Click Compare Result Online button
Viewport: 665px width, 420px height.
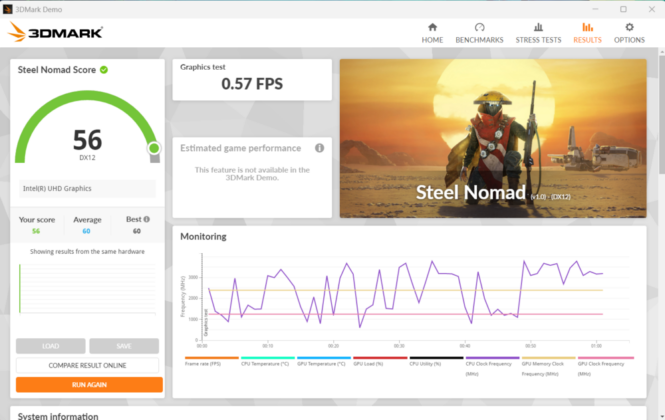87,365
